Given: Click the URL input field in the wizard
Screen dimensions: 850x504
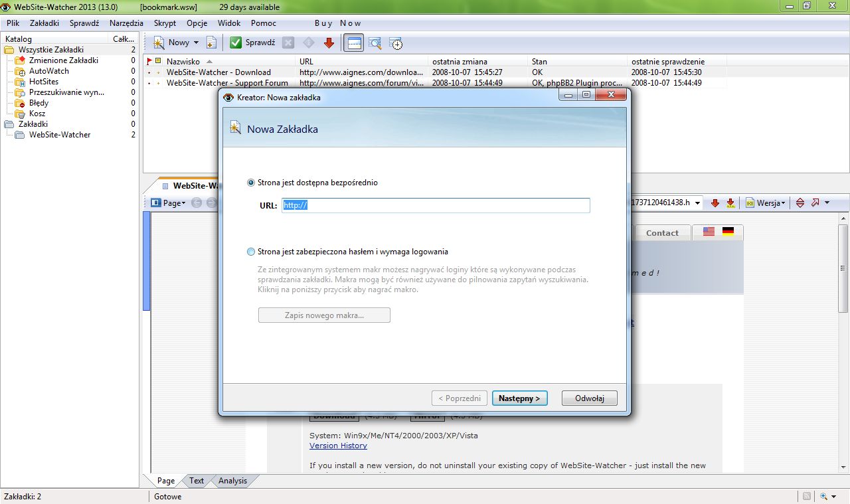Looking at the screenshot, I should tap(436, 205).
